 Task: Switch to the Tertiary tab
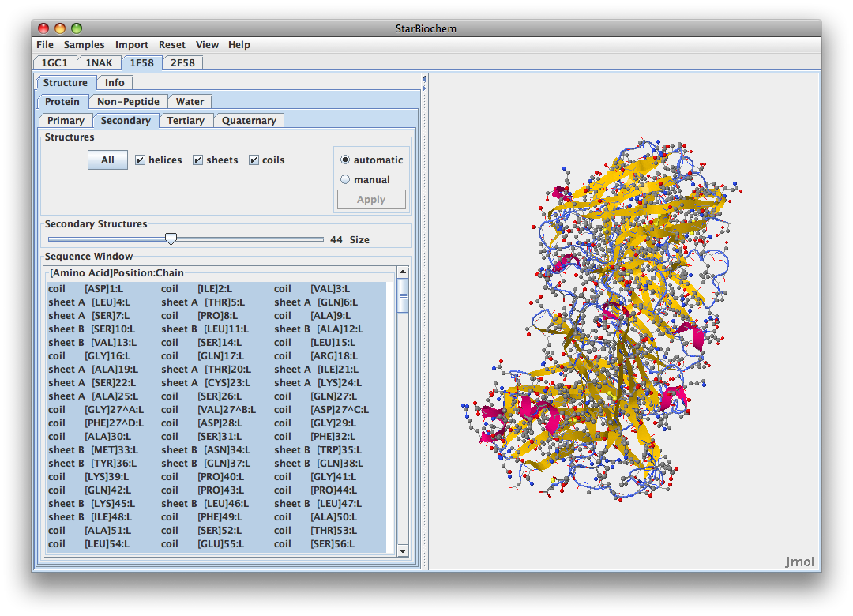186,121
